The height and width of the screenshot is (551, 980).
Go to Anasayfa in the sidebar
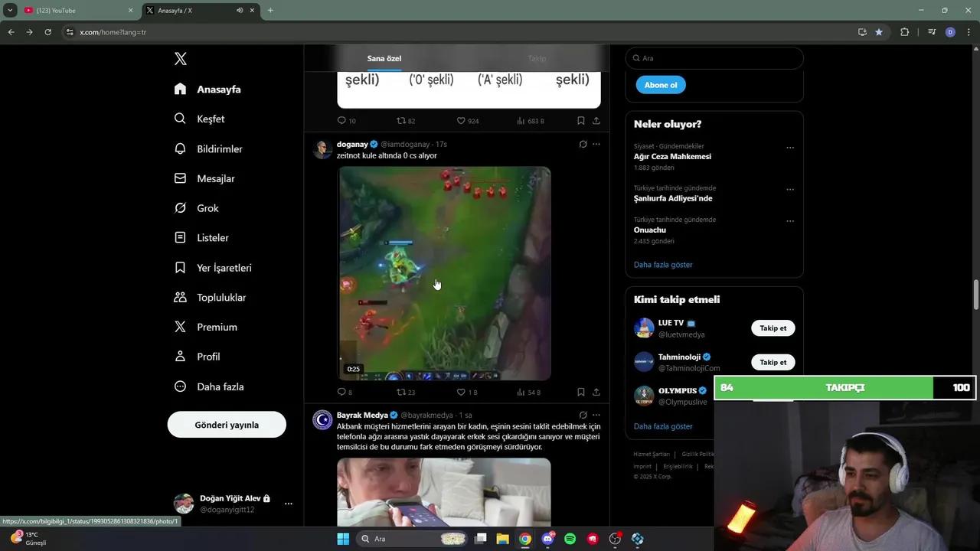tap(207, 89)
